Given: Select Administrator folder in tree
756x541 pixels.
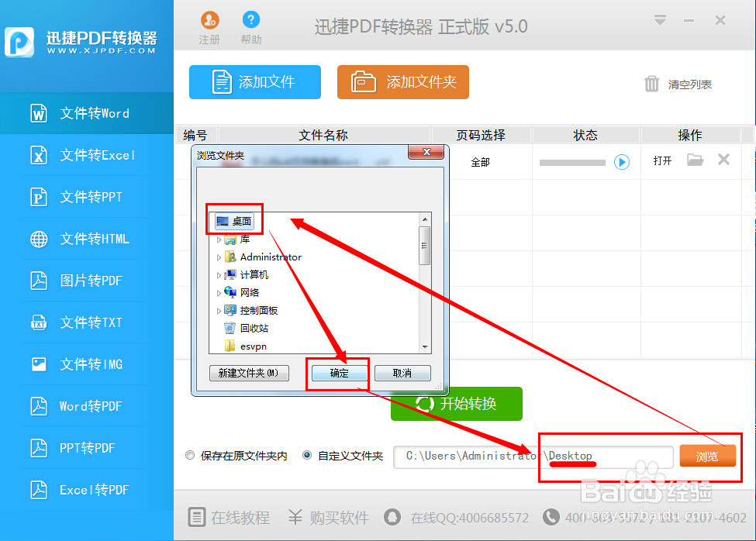Looking at the screenshot, I should click(x=264, y=257).
